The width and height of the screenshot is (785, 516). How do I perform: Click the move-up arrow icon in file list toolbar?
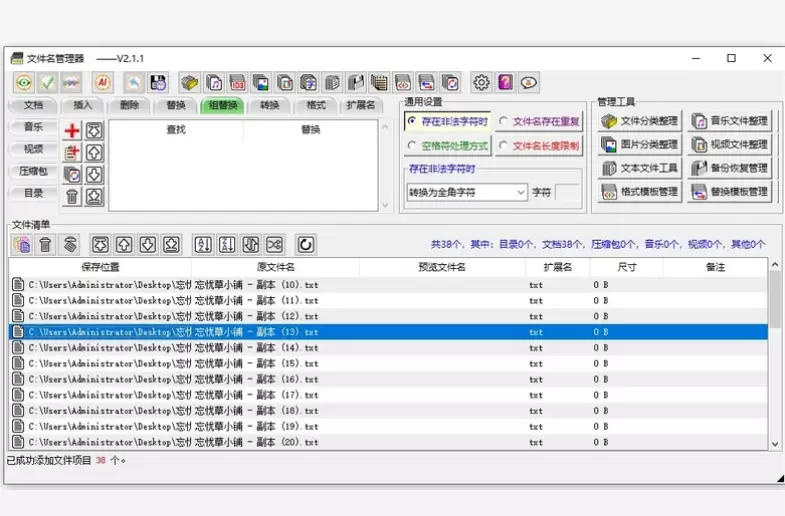(x=124, y=245)
